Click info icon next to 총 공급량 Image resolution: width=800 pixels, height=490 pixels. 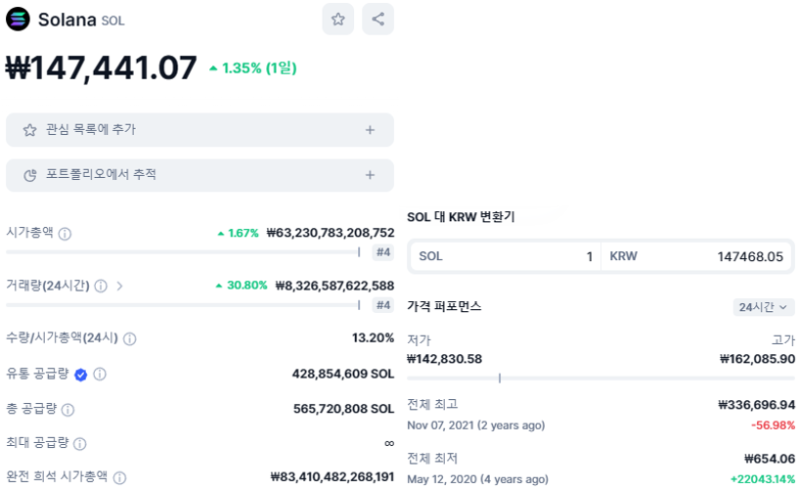tap(68, 409)
